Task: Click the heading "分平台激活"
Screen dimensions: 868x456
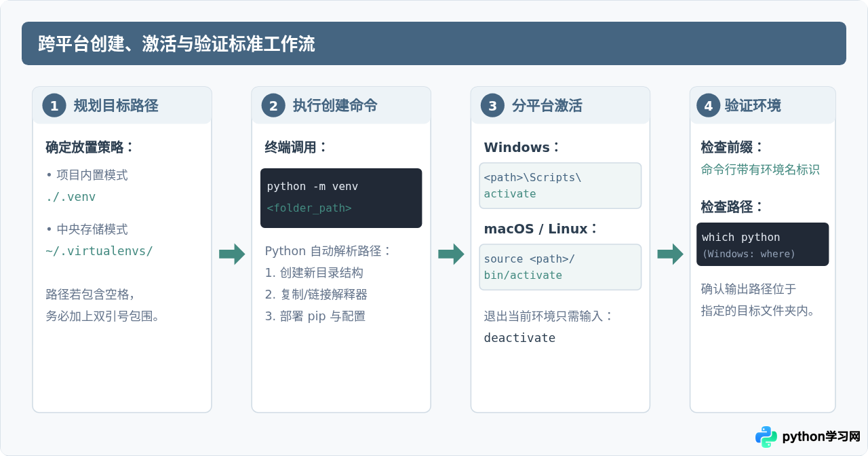Action: pos(547,105)
